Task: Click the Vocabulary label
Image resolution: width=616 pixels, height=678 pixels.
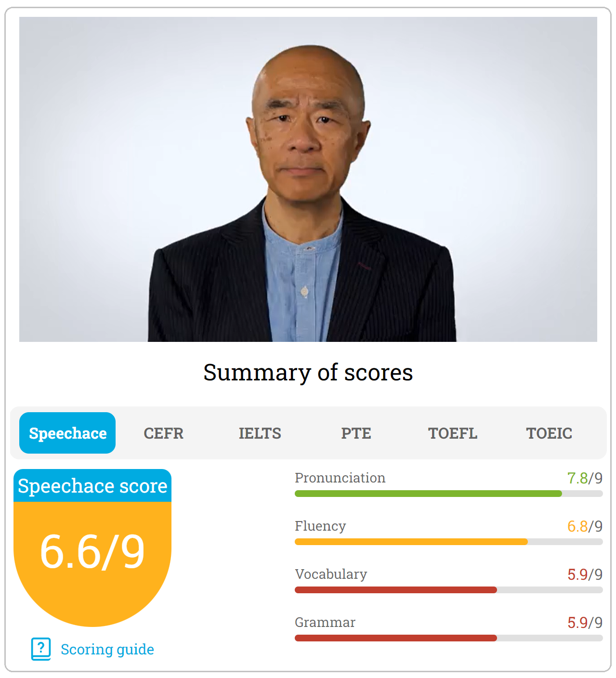Action: click(x=331, y=574)
